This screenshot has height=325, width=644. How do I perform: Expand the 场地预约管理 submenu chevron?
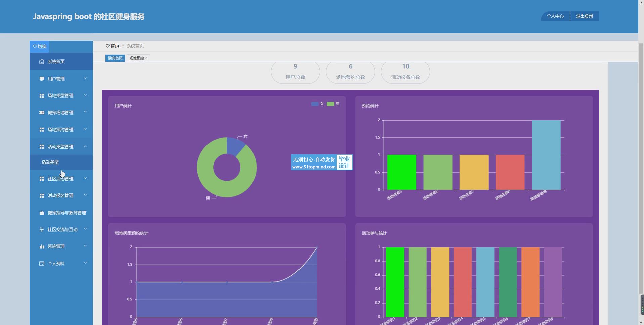(85, 129)
